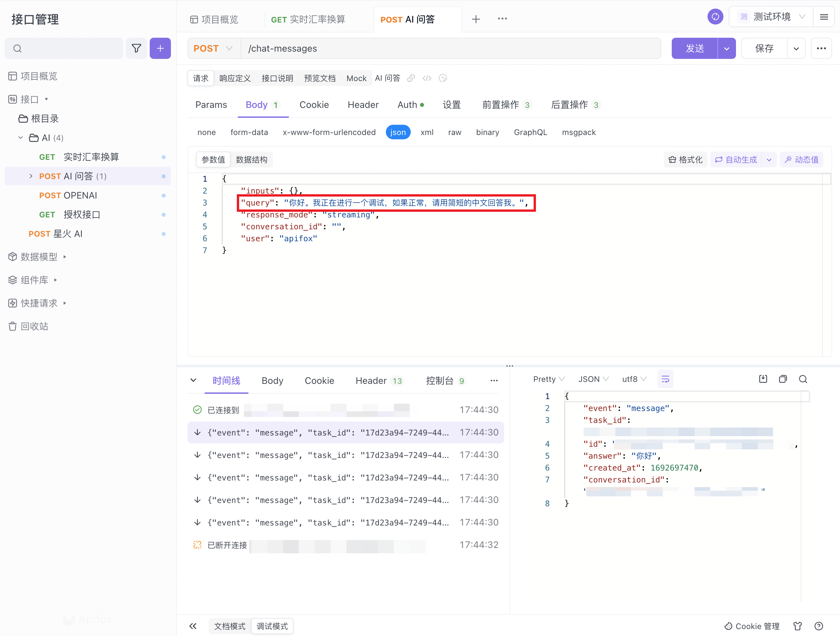Switch to 文档模式 view

tap(229, 626)
